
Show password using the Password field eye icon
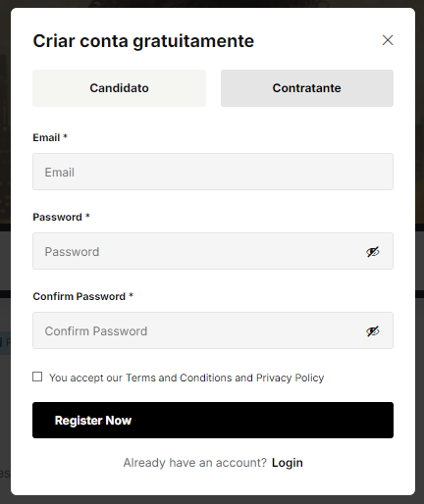pyautogui.click(x=373, y=252)
